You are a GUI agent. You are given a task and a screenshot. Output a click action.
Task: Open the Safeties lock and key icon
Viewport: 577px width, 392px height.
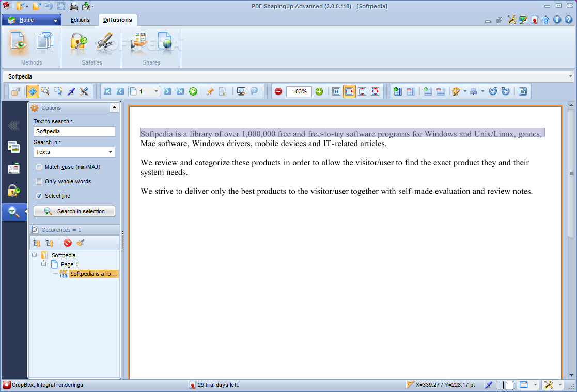click(x=79, y=42)
